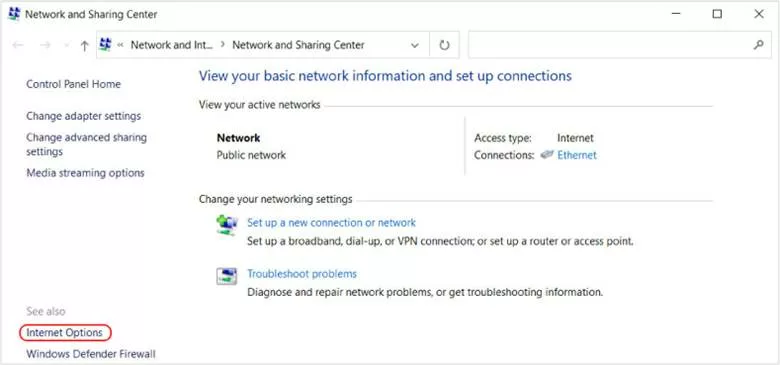Expand the address bar history chevron

[414, 45]
